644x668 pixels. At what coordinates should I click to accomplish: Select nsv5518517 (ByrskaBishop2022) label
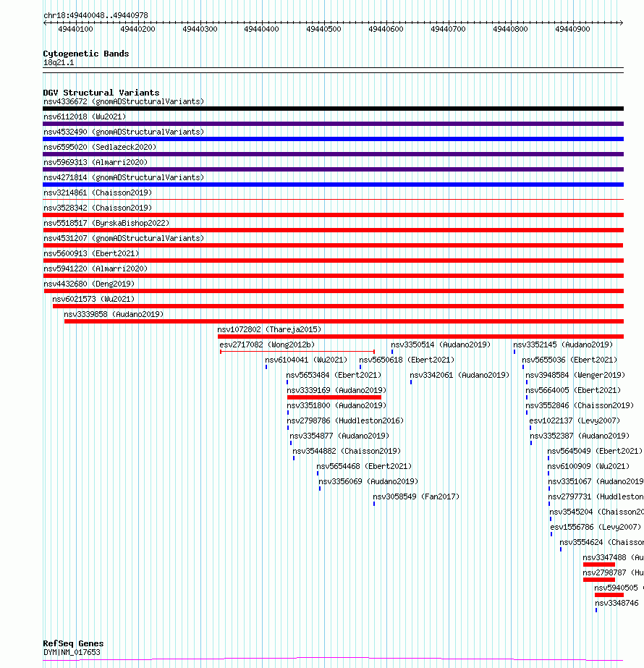tap(106, 223)
